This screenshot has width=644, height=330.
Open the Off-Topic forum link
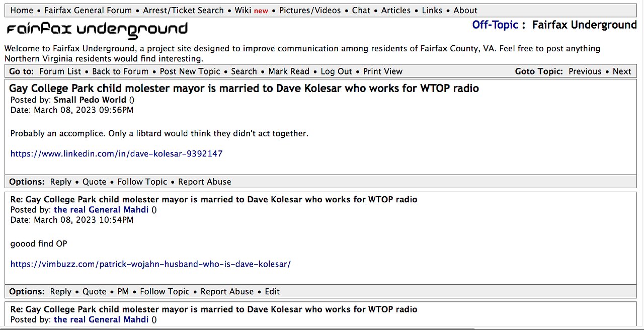click(495, 25)
